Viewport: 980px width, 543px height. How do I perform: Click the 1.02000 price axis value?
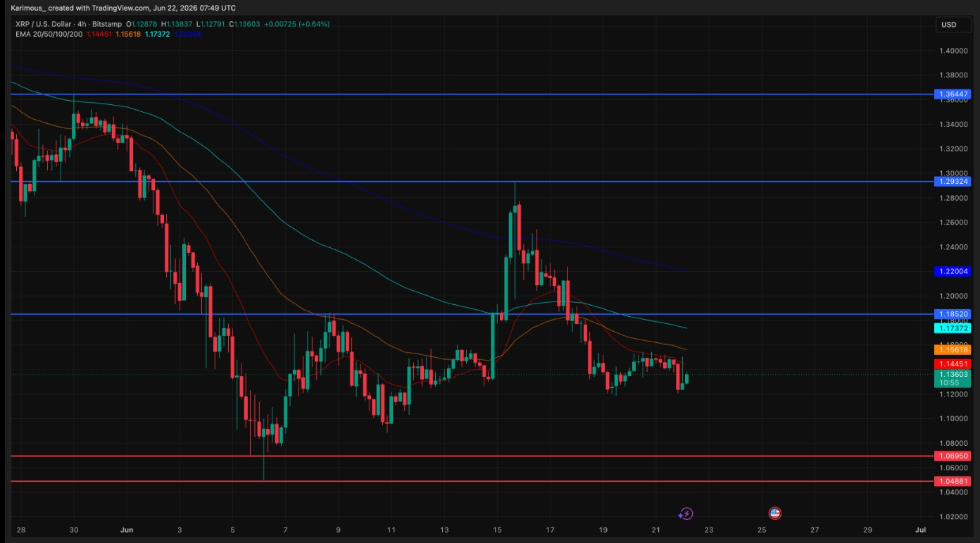point(952,517)
